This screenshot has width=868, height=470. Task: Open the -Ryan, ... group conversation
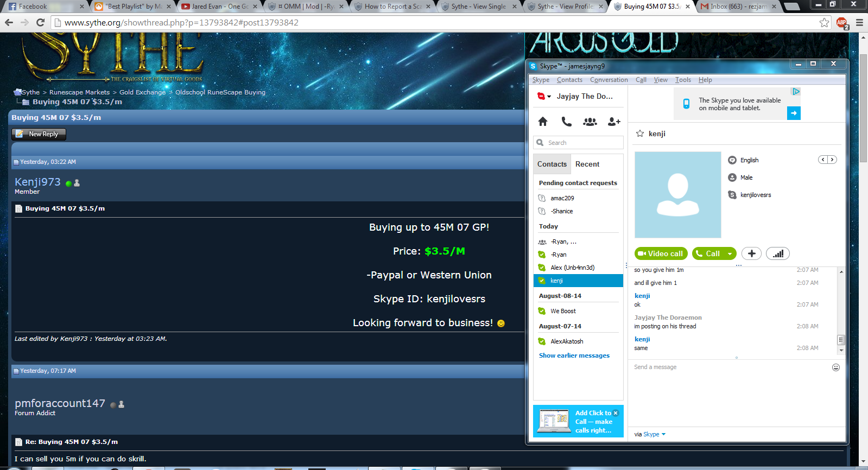coord(578,242)
